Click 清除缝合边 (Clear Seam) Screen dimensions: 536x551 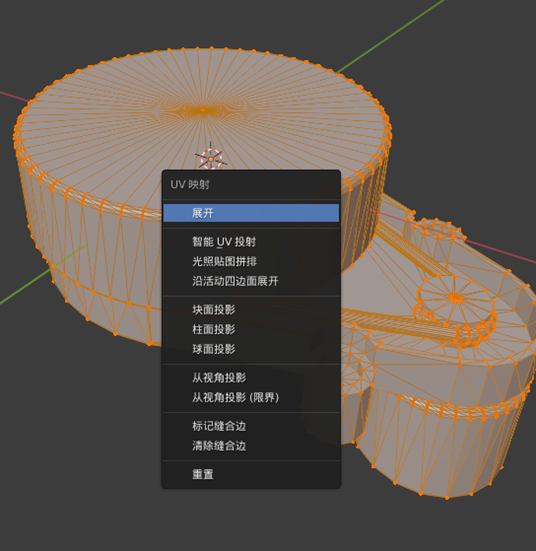click(251, 446)
